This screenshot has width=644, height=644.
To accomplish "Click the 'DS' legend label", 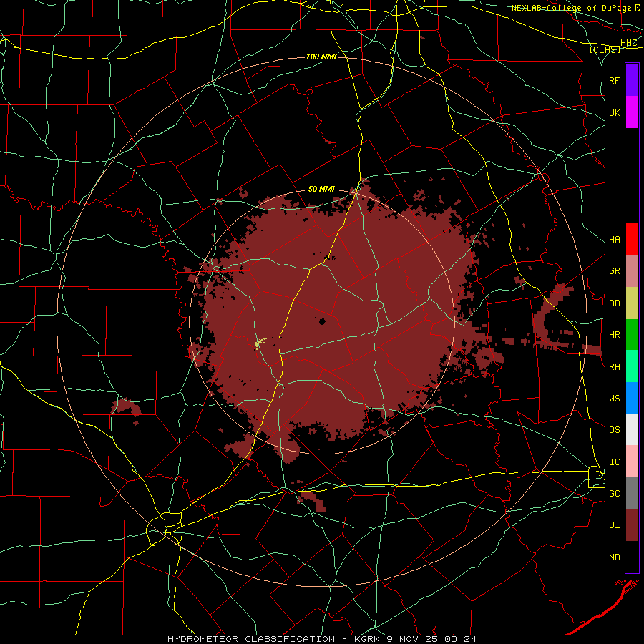I will click(615, 430).
